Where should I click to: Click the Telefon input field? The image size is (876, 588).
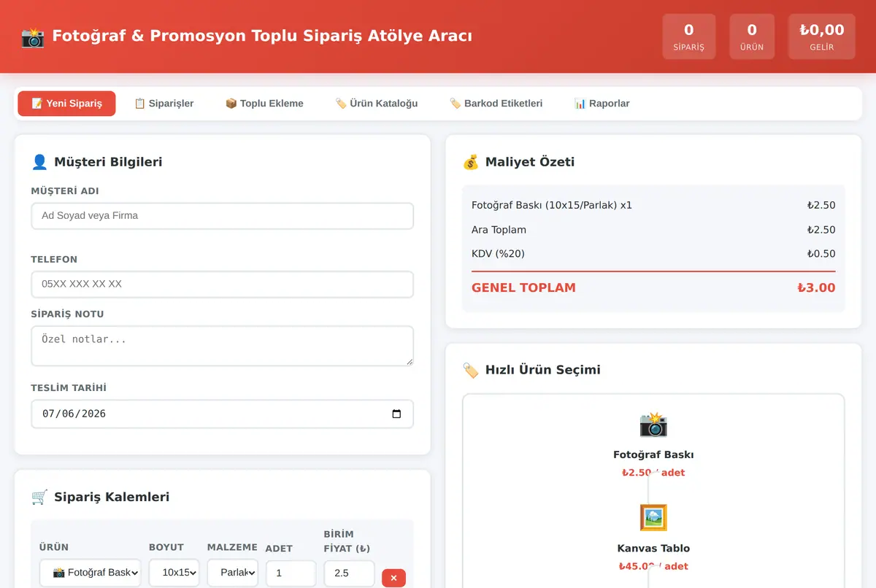point(222,285)
